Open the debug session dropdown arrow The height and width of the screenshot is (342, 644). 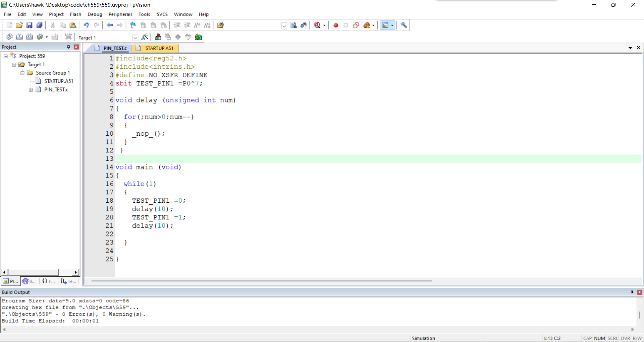tap(324, 25)
